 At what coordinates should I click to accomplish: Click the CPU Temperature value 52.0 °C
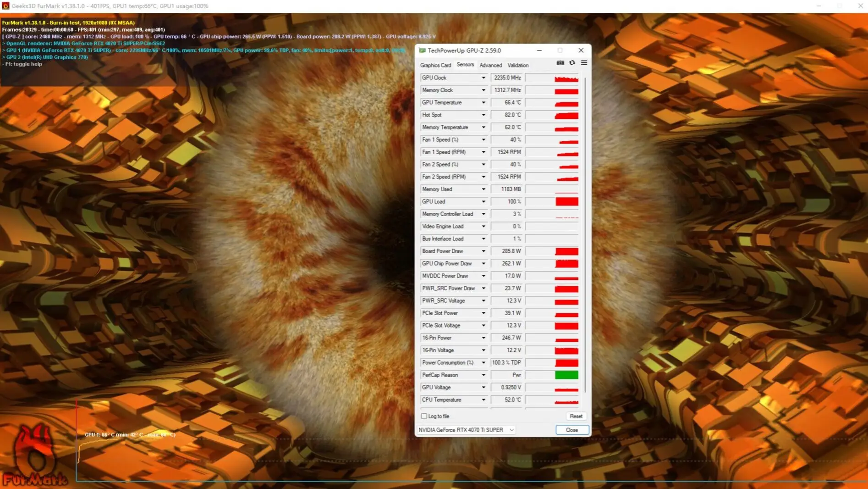[x=506, y=400]
